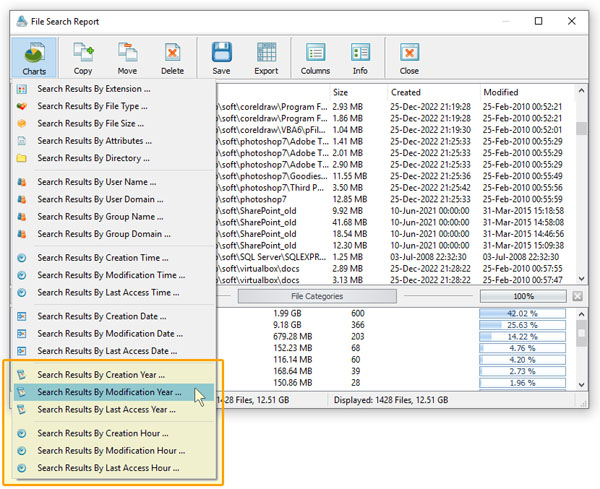Save the file search report
The height and width of the screenshot is (489, 600).
222,57
